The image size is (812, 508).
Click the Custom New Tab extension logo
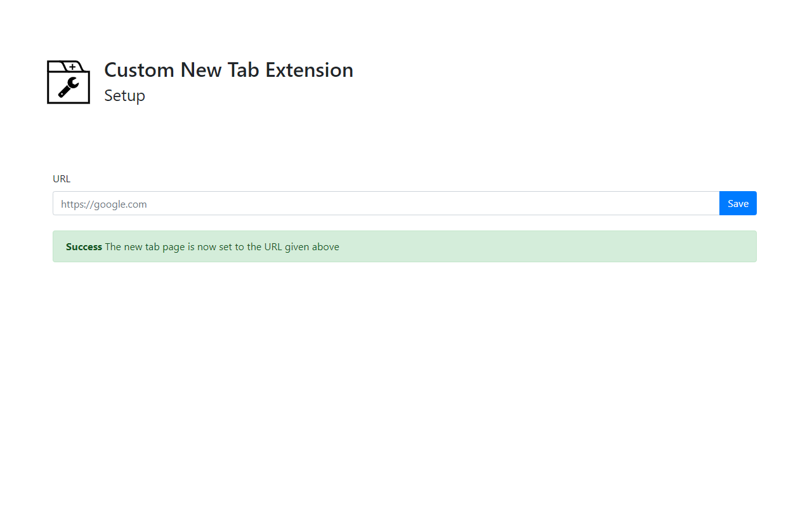tap(69, 82)
